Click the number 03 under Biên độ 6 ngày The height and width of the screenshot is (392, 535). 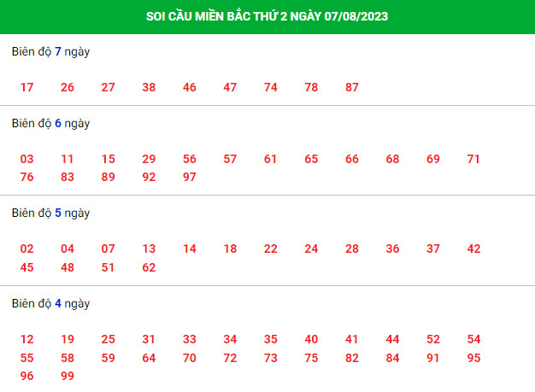(26, 159)
